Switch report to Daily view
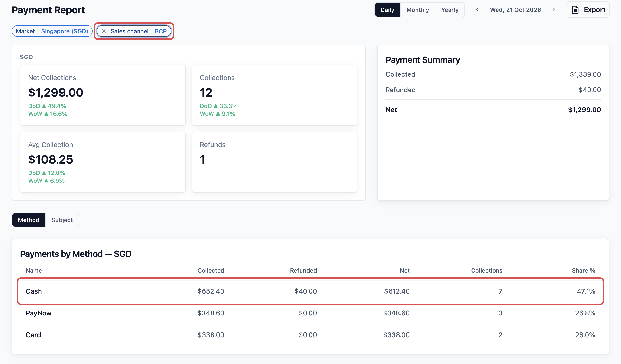This screenshot has height=364, width=621. click(x=387, y=10)
